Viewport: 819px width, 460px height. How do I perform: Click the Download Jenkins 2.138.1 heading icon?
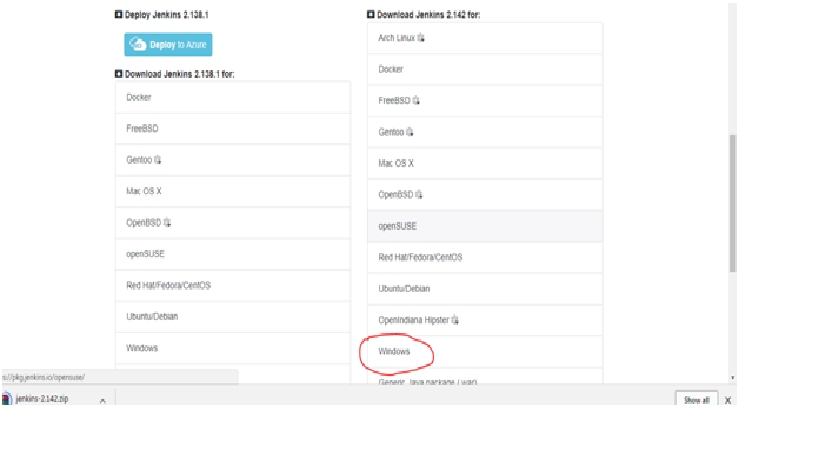click(x=118, y=74)
